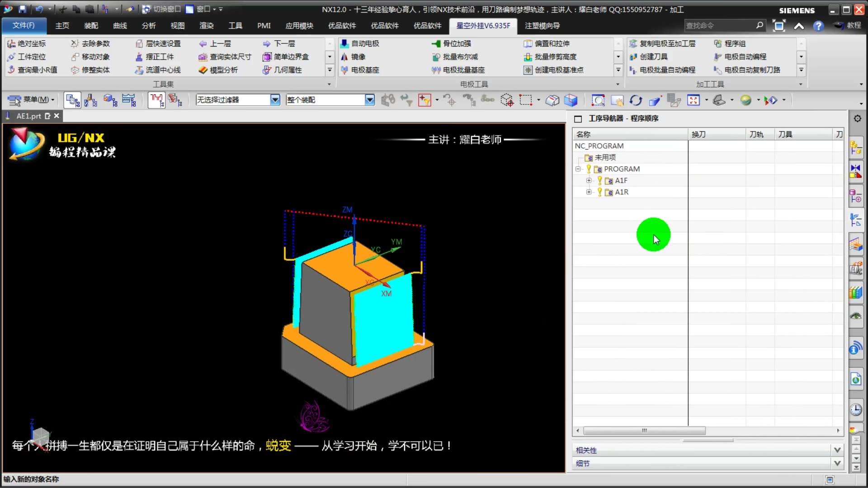
Task: Switch to the 分析 ribbon tab
Action: [x=148, y=26]
